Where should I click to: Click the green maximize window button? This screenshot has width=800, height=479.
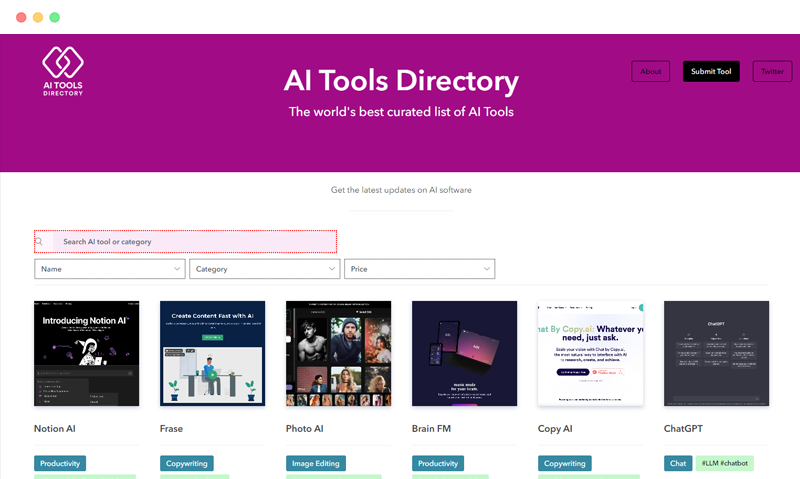click(55, 17)
